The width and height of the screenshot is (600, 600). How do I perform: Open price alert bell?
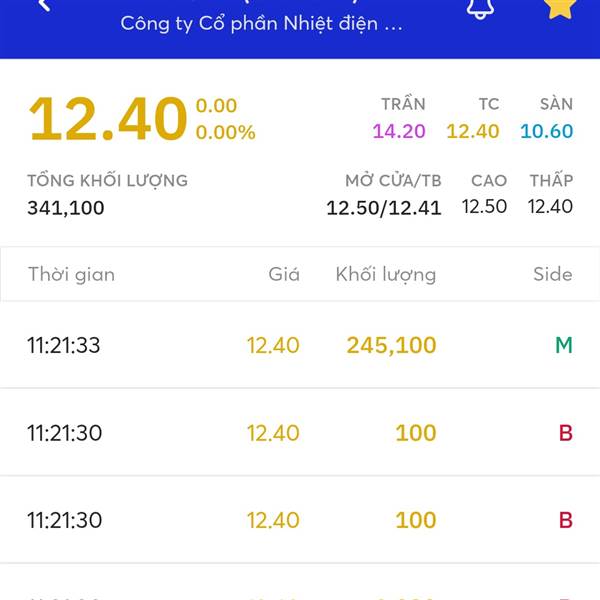[481, 7]
